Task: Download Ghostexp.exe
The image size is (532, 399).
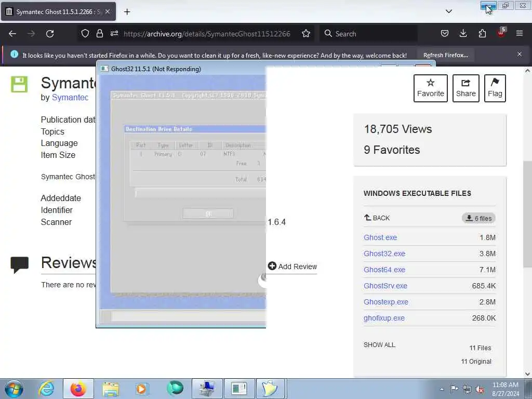Action: click(x=386, y=302)
